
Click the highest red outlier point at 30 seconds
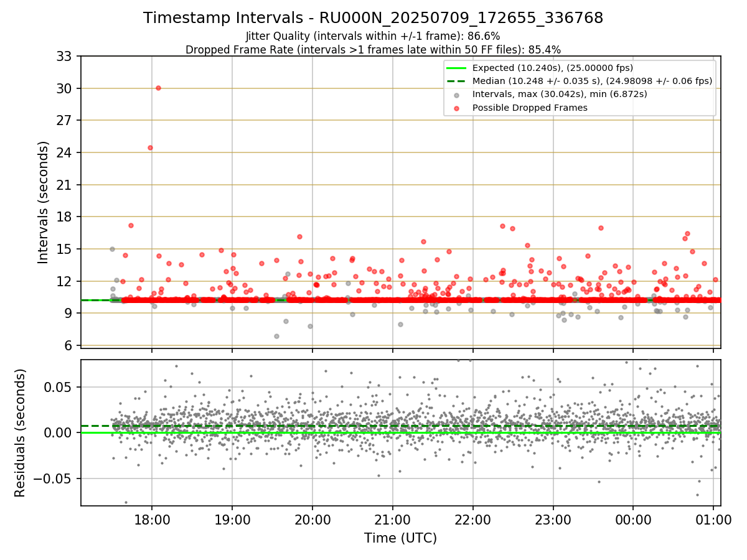[158, 88]
